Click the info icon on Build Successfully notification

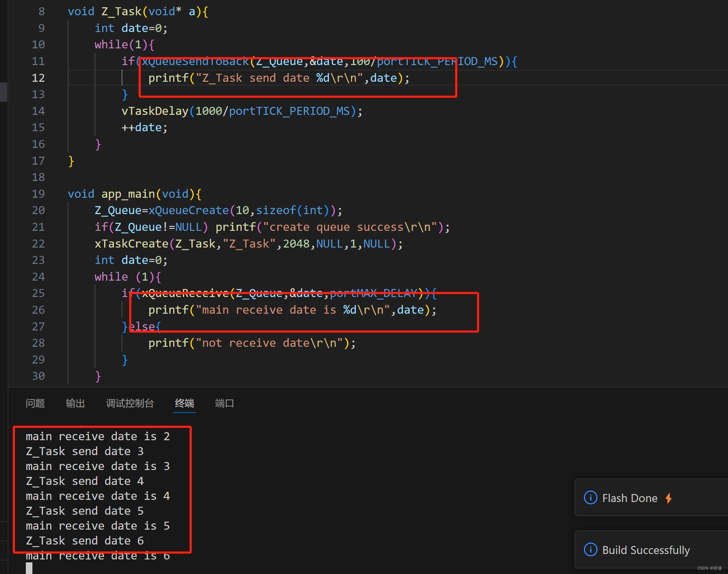(x=590, y=550)
